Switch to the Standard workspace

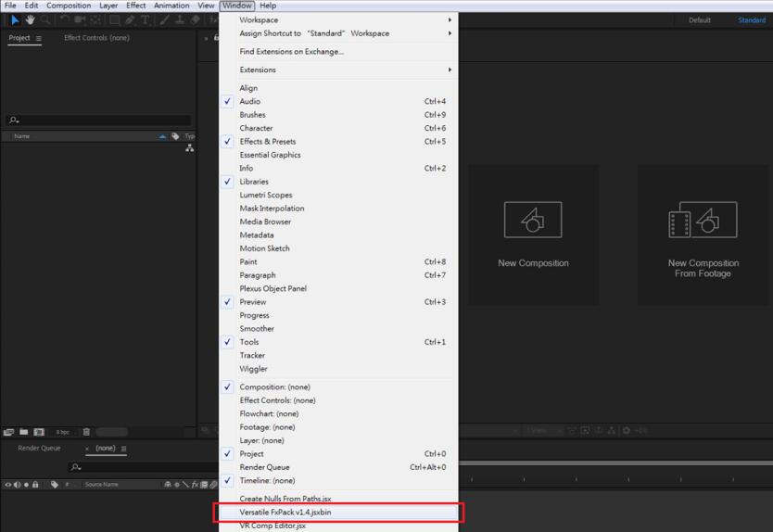click(x=752, y=19)
